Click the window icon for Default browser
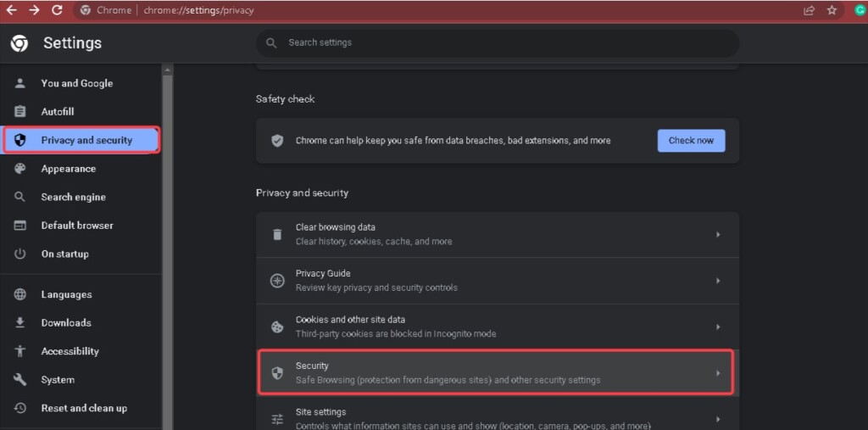 click(x=20, y=226)
